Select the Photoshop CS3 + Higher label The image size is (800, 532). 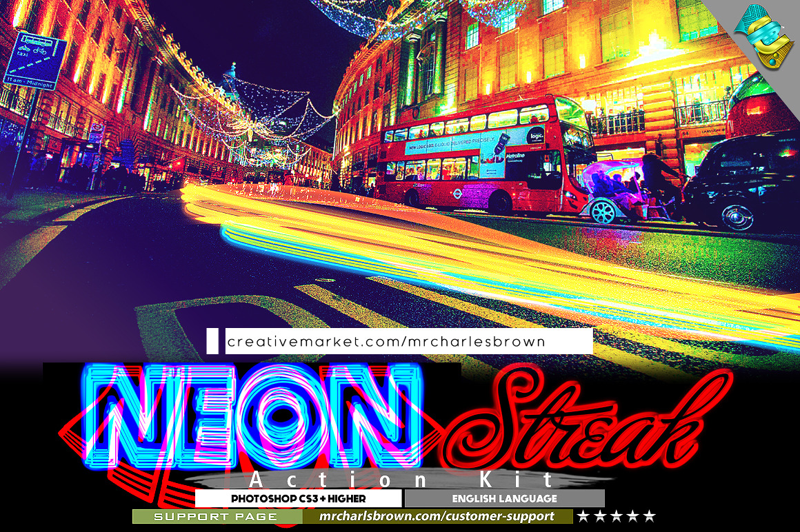point(298,498)
